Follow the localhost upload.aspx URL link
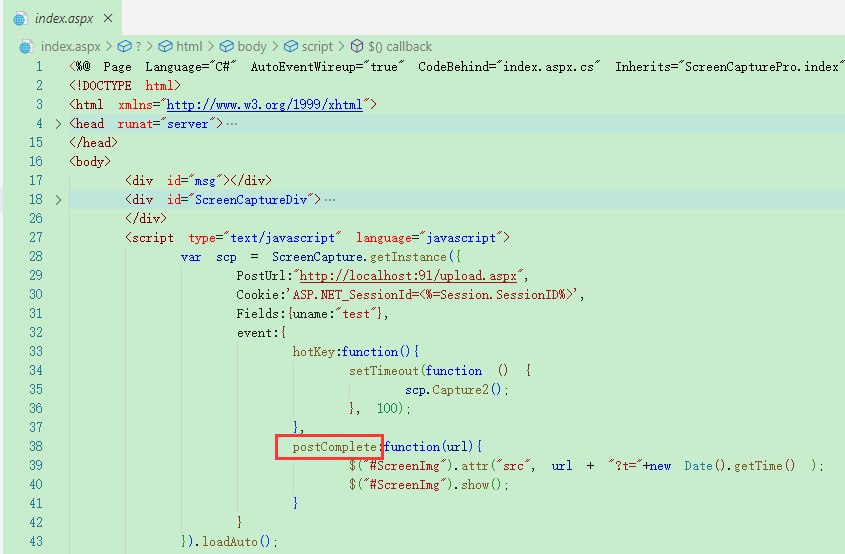 coord(408,276)
